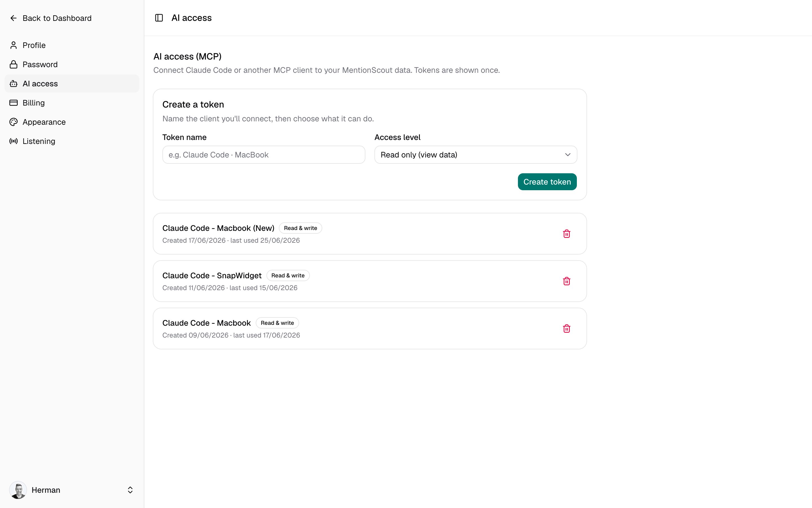Image resolution: width=812 pixels, height=508 pixels.
Task: Delete the Claude Code - SnapWidget token
Action: click(x=566, y=281)
